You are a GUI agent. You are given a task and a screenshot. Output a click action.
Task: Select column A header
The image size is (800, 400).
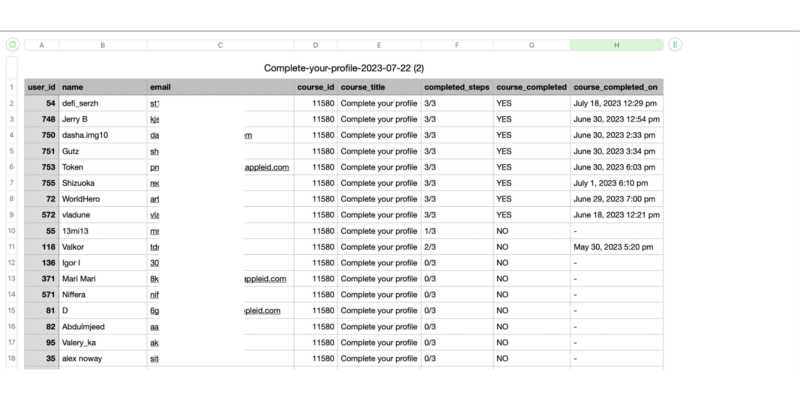pyautogui.click(x=41, y=45)
